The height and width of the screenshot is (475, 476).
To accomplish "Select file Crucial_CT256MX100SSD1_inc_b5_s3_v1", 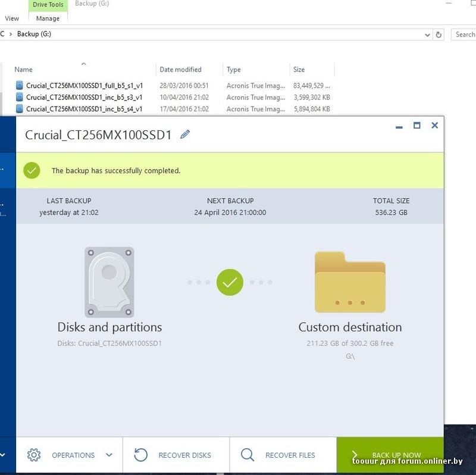I will [x=84, y=97].
